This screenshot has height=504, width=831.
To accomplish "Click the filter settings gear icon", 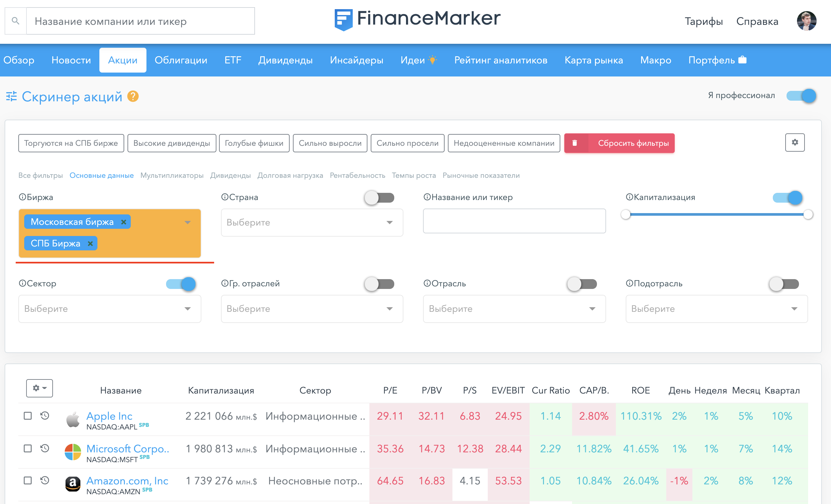I will pos(795,143).
